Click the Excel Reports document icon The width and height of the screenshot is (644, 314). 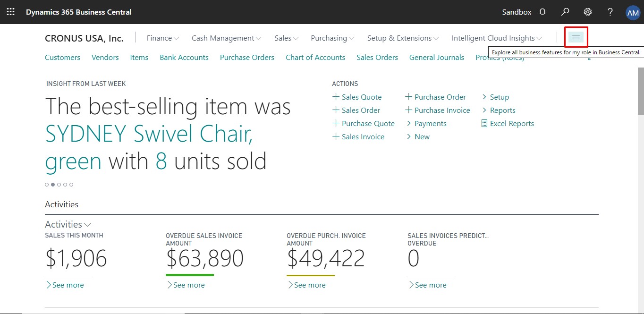coord(484,123)
